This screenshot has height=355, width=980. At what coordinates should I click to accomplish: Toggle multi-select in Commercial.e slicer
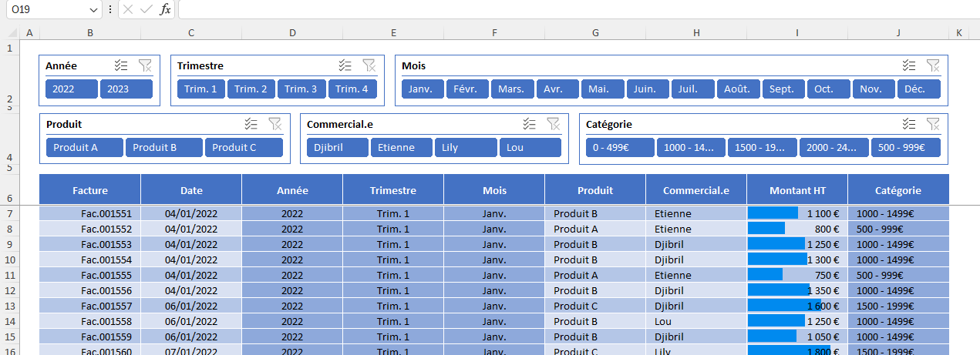click(529, 124)
